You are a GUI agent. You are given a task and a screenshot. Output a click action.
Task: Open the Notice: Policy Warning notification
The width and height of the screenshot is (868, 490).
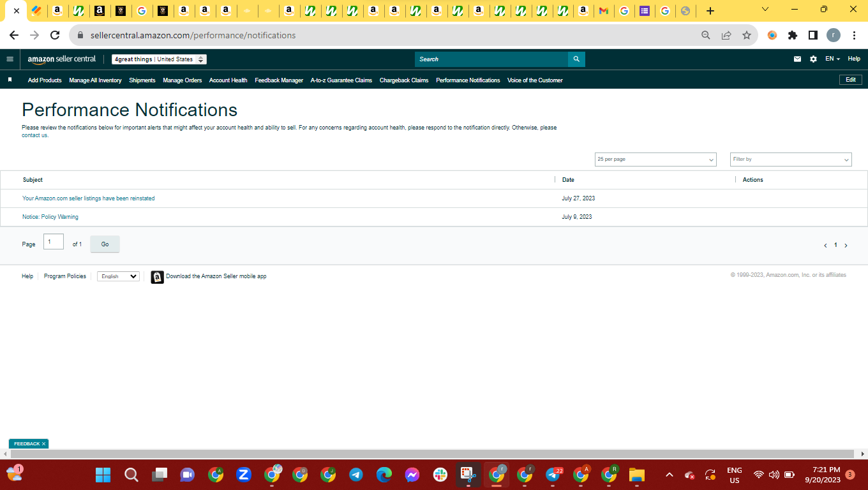click(50, 217)
